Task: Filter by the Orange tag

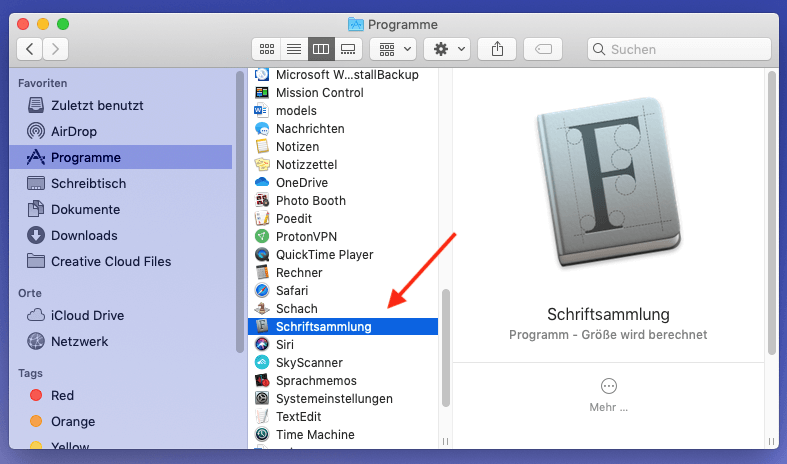Action: [x=120, y=421]
